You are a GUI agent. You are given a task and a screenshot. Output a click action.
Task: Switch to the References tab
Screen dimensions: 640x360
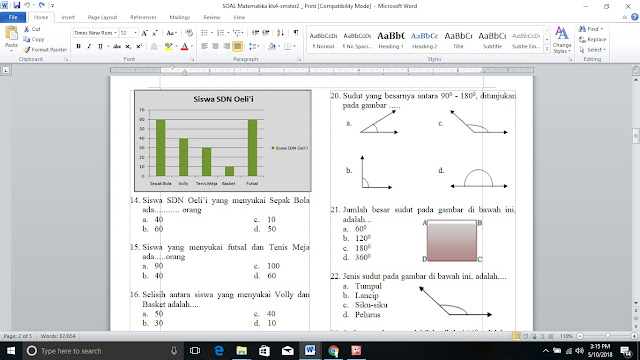143,17
